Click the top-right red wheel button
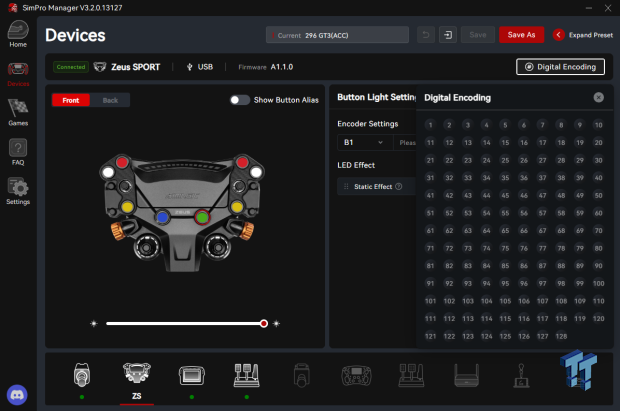The width and height of the screenshot is (620, 411). [x=242, y=162]
